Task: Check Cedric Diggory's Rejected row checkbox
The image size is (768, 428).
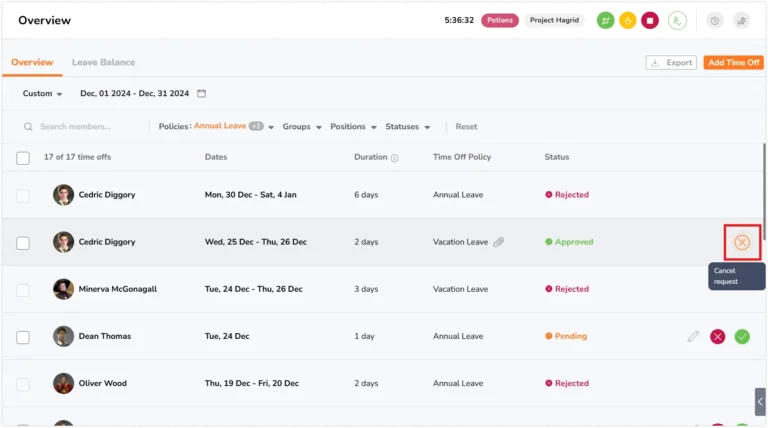Action: click(x=23, y=196)
